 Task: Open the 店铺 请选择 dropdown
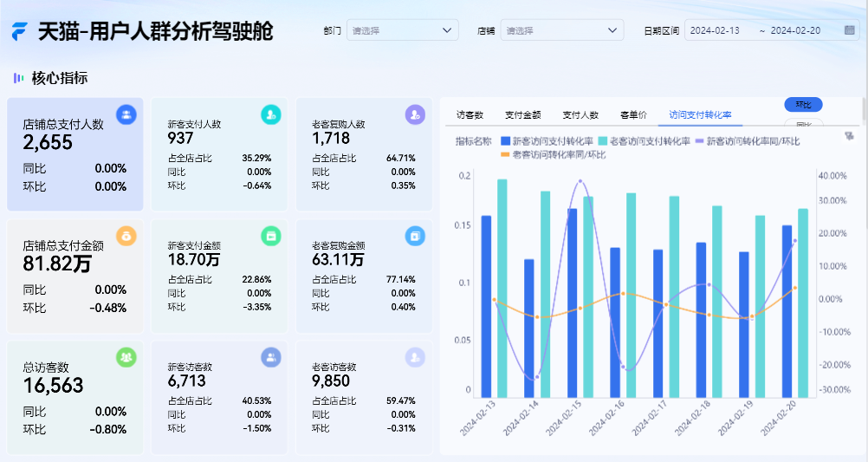[x=562, y=30]
